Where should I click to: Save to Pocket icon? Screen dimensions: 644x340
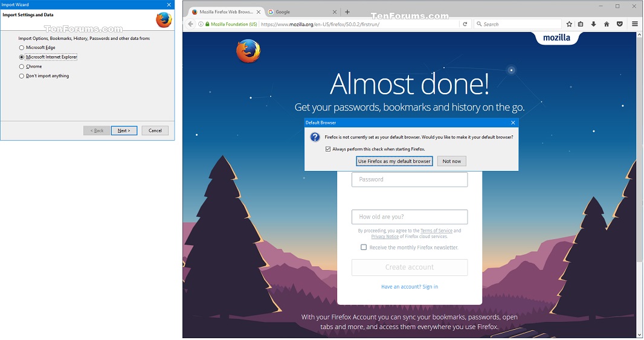pyautogui.click(x=620, y=24)
